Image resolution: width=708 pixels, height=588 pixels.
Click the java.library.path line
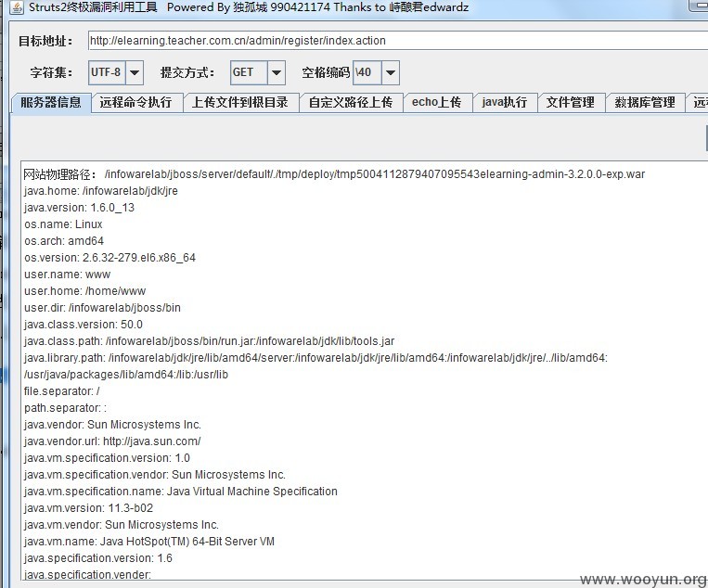[315, 358]
